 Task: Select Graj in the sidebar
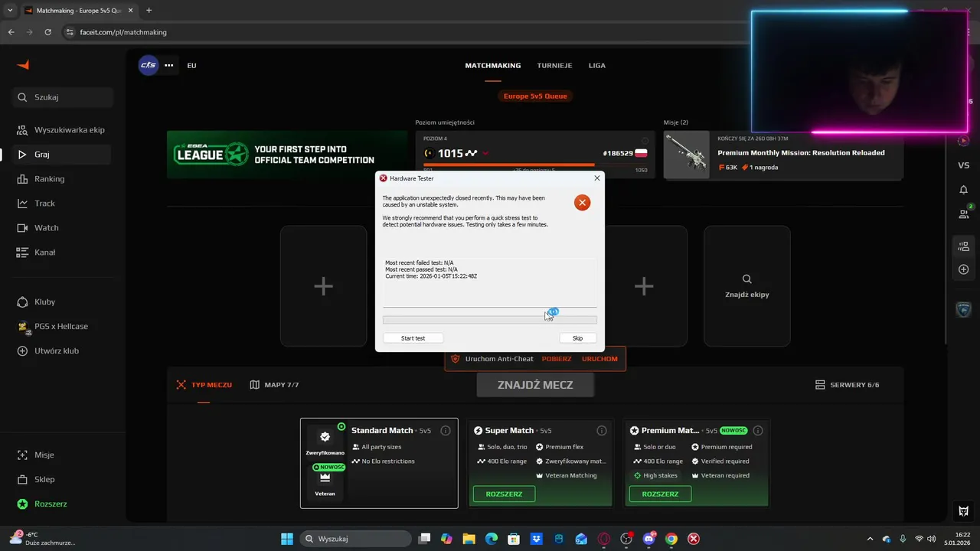[63, 154]
